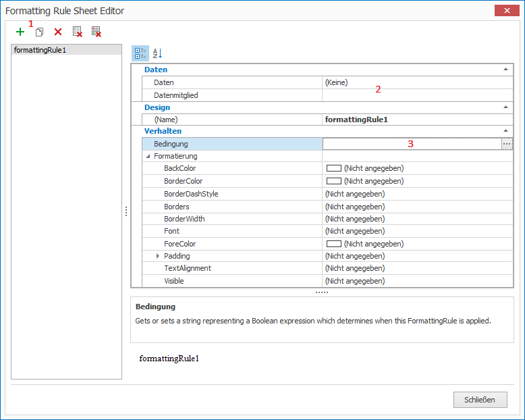Collapse the Verhalten category section
Screen dimensions: 525x420
pos(505,131)
